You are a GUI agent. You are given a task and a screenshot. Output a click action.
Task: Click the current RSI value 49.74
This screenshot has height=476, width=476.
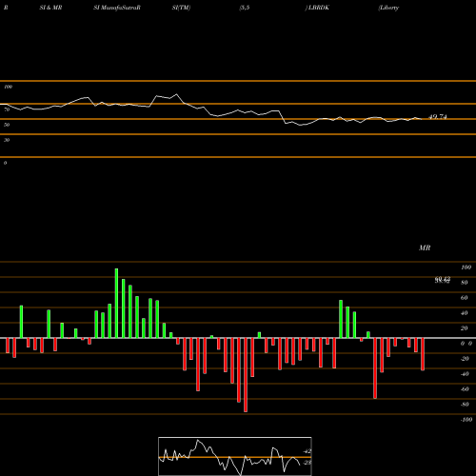tap(438, 117)
